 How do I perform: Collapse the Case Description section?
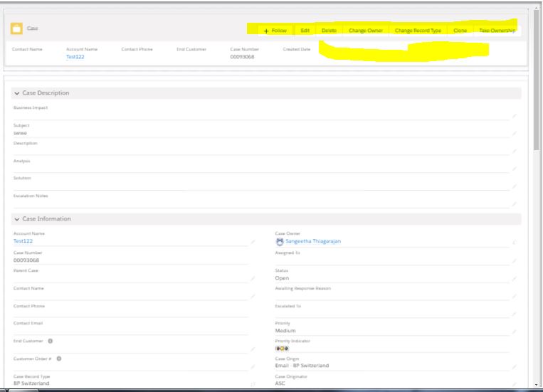pyautogui.click(x=17, y=93)
